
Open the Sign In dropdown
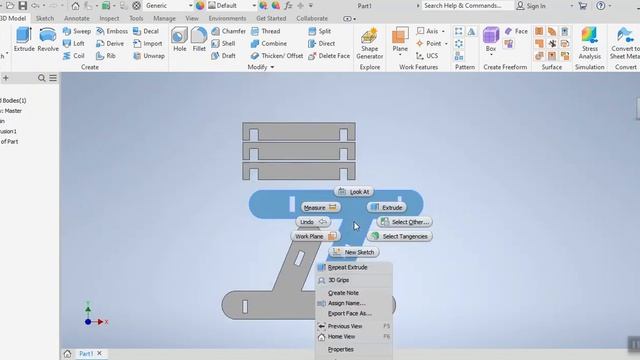(x=571, y=6)
